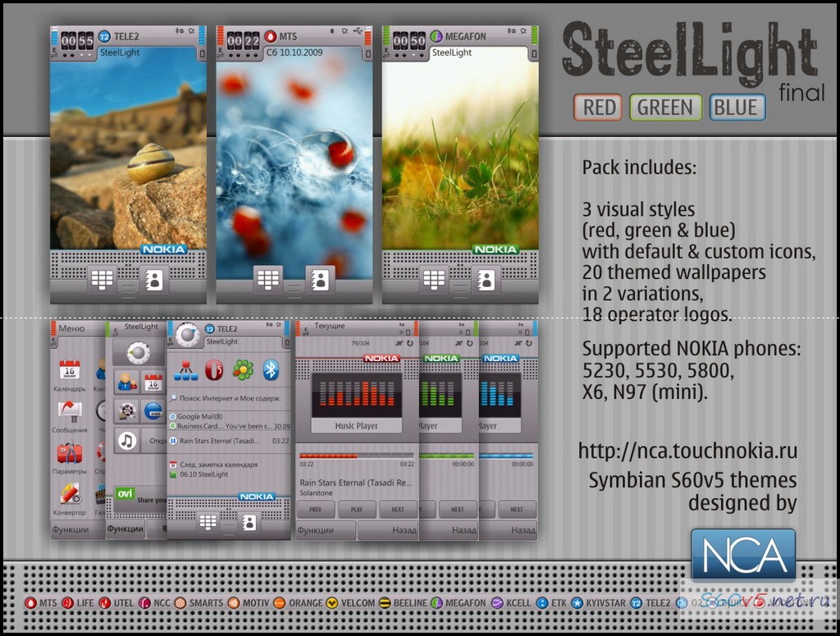The image size is (840, 636).
Task: Open the blue www web tile
Action: (x=153, y=411)
